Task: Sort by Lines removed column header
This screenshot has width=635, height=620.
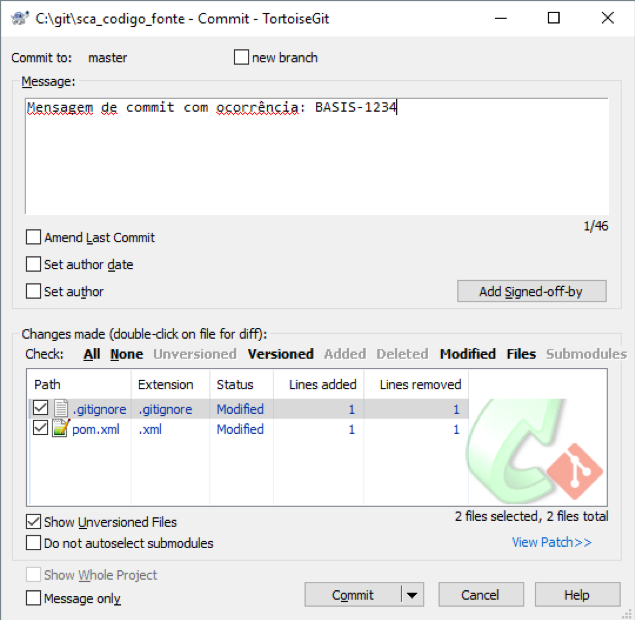Action: 416,384
